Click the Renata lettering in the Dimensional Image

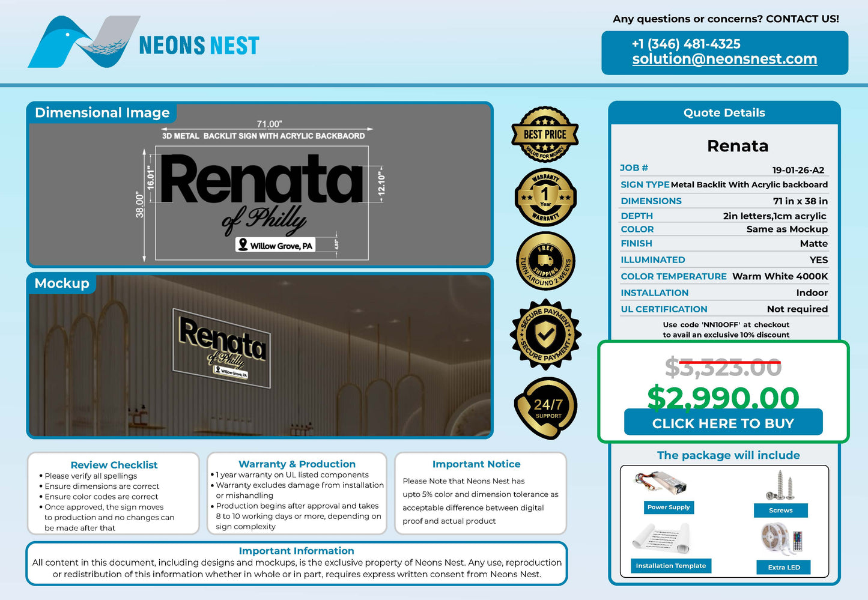click(x=261, y=180)
